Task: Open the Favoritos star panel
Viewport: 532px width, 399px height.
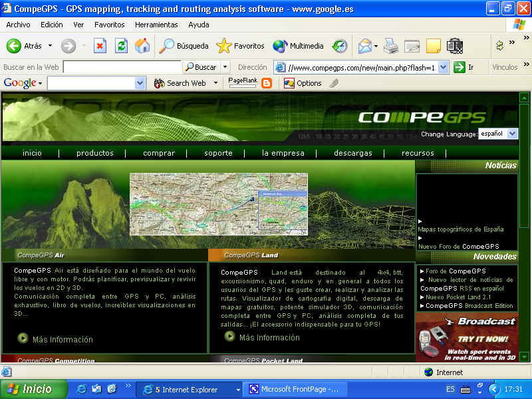Action: pos(240,46)
